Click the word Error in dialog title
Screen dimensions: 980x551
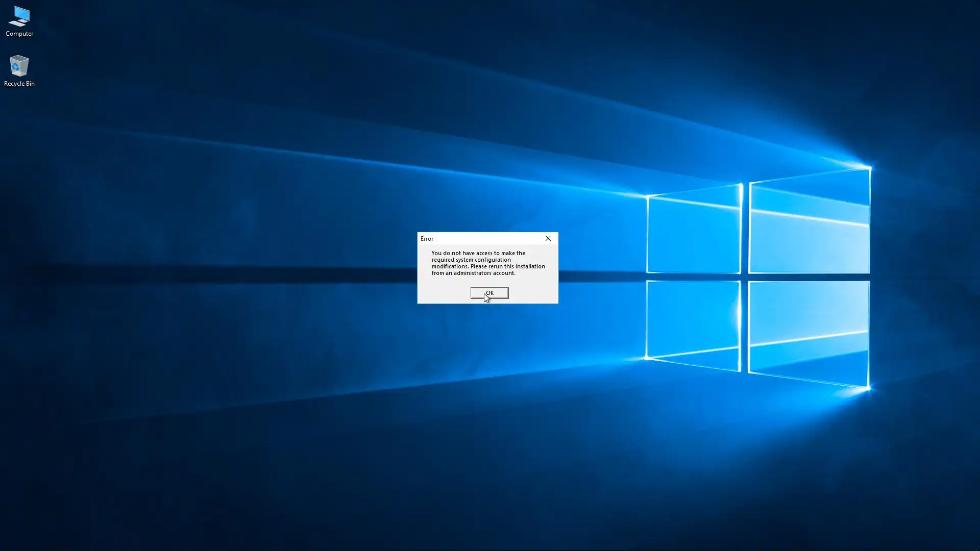427,239
